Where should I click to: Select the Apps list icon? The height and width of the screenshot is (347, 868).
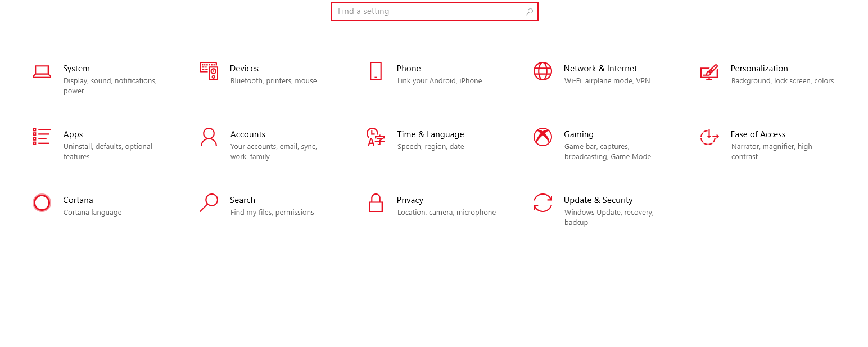pyautogui.click(x=42, y=138)
